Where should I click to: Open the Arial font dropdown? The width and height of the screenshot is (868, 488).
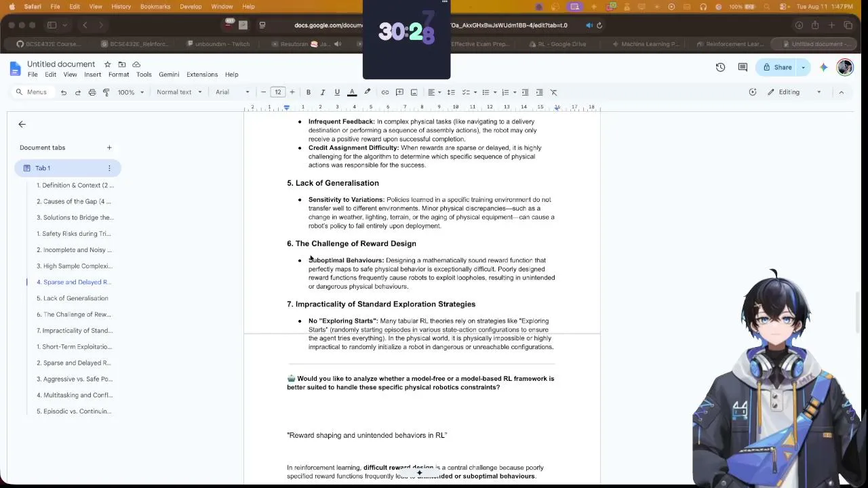pos(233,92)
